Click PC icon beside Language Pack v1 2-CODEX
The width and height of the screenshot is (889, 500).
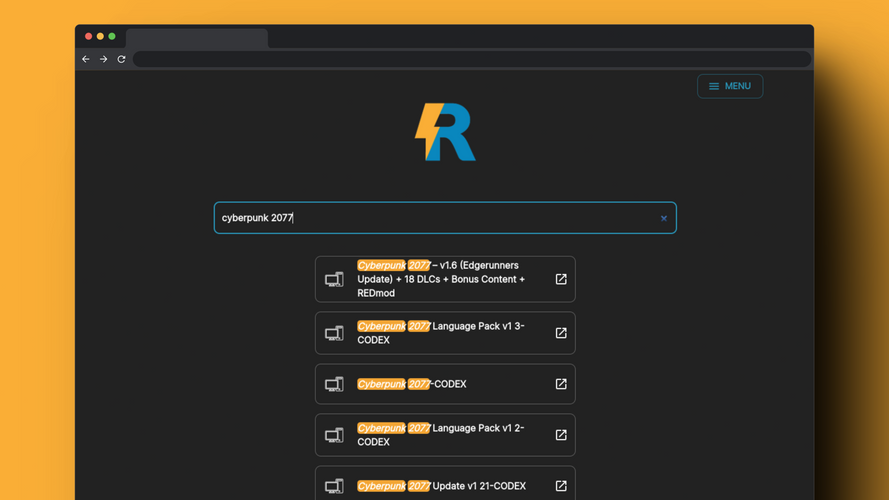click(x=335, y=435)
